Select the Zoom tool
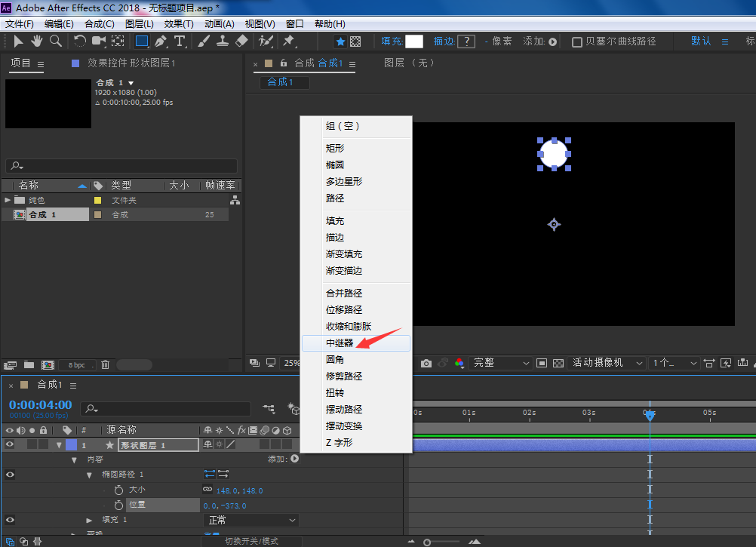 pos(55,41)
